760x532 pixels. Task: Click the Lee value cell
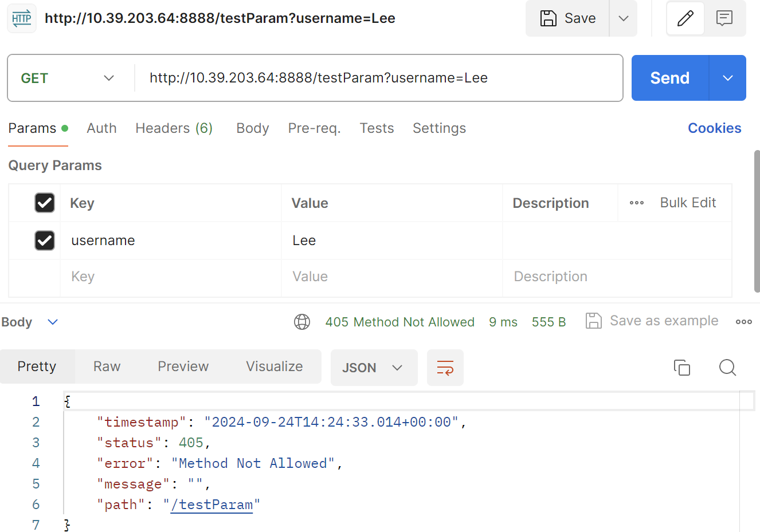click(x=392, y=241)
